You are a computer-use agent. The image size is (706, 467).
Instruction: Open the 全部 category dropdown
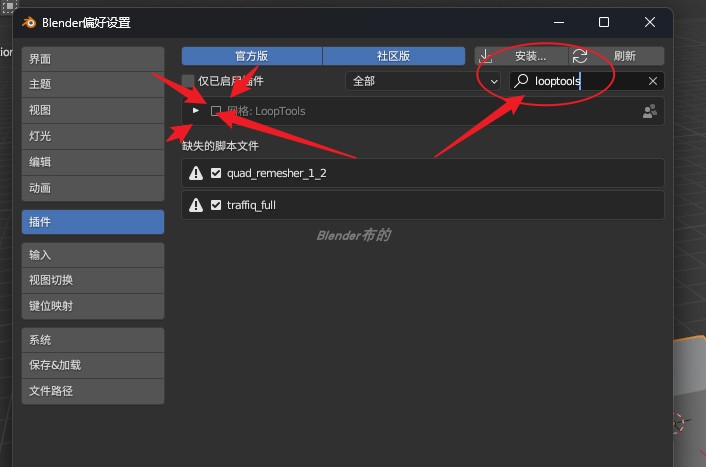point(423,82)
